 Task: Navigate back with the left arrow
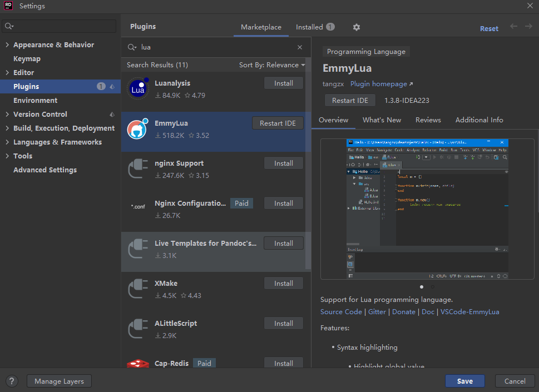[x=513, y=27]
